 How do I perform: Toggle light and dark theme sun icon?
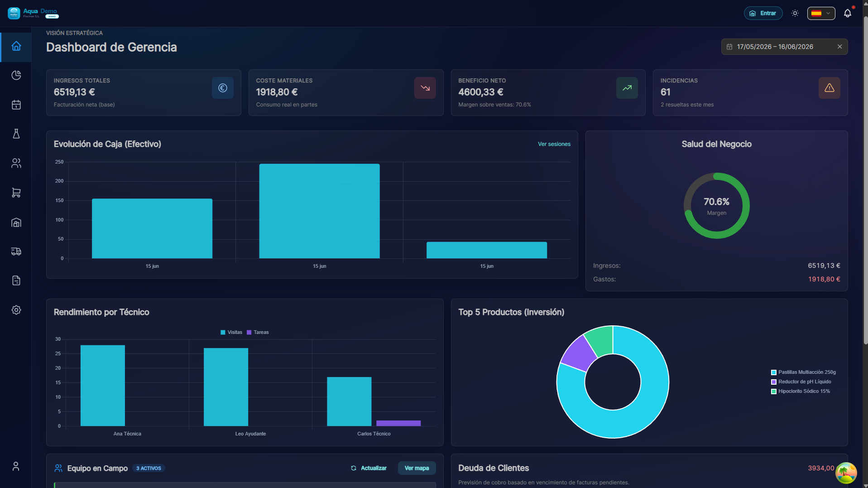795,13
